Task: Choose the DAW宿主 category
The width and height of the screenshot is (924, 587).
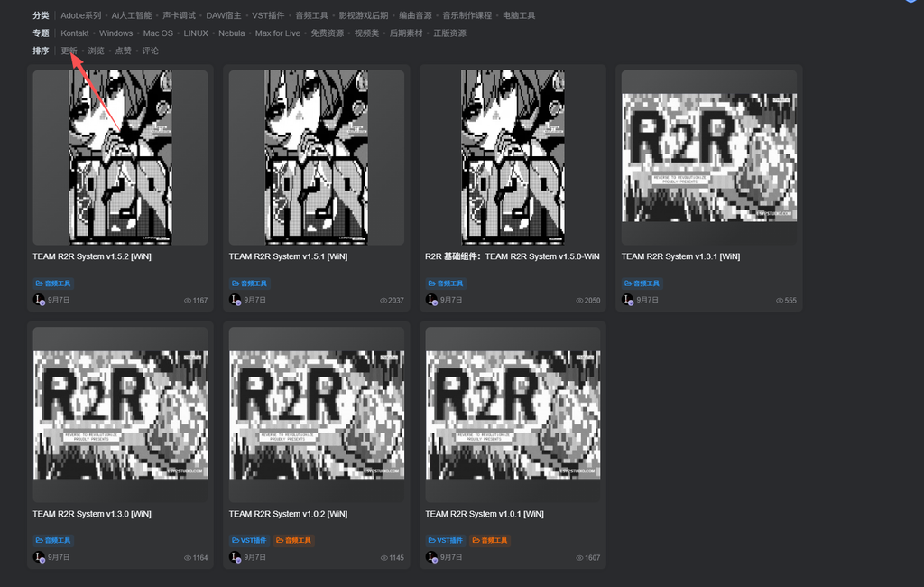Action: 224,15
